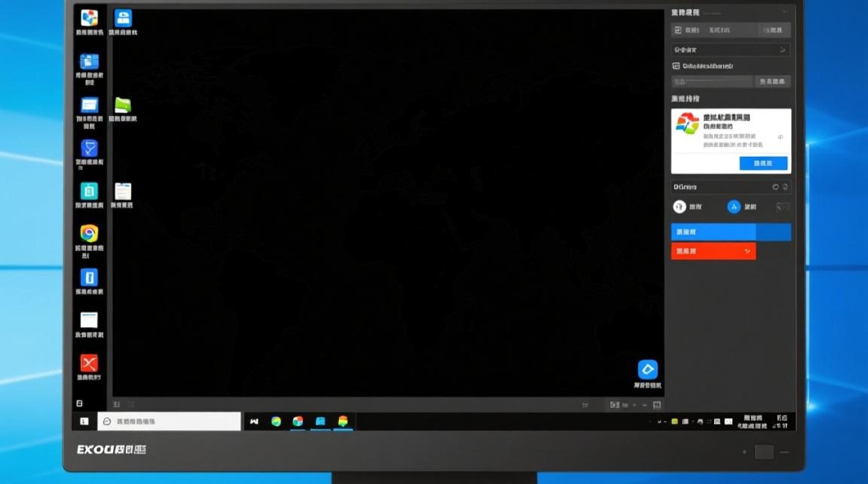The height and width of the screenshot is (484, 868).
Task: Click the blue round icon in side panel
Action: (x=734, y=207)
